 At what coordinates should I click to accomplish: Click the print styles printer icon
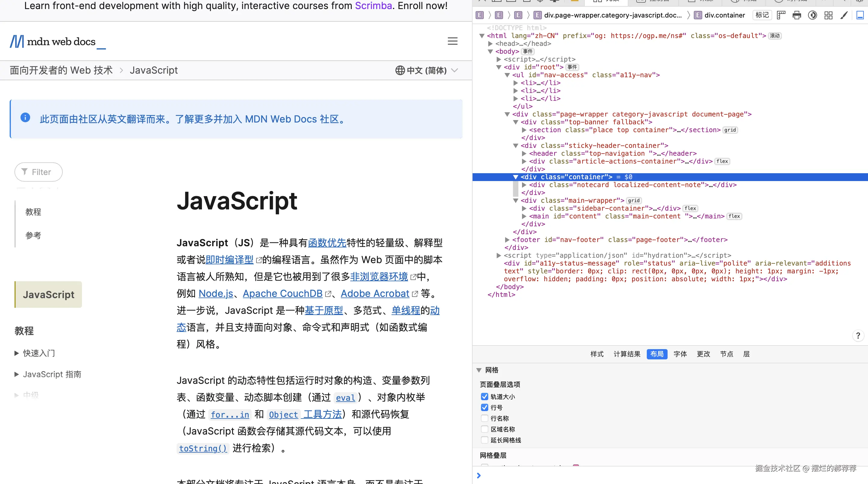[797, 15]
